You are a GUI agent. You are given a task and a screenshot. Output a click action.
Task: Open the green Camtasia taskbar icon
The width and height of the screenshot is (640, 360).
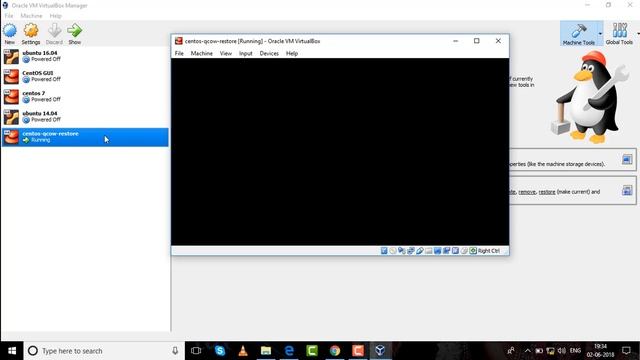click(x=312, y=351)
